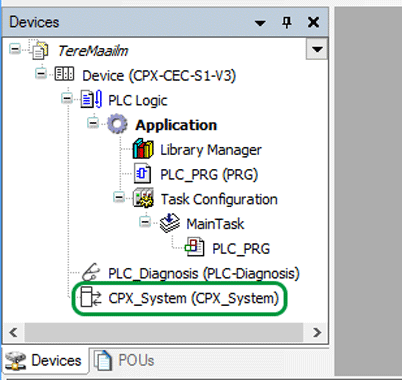402x380 pixels.
Task: Click the horizontal scrollbar right arrow
Action: click(x=317, y=332)
